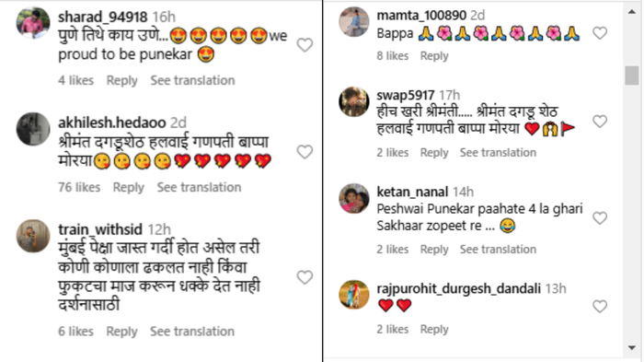Click the scrollbar thumb
The height and width of the screenshot is (362, 644).
(632, 76)
